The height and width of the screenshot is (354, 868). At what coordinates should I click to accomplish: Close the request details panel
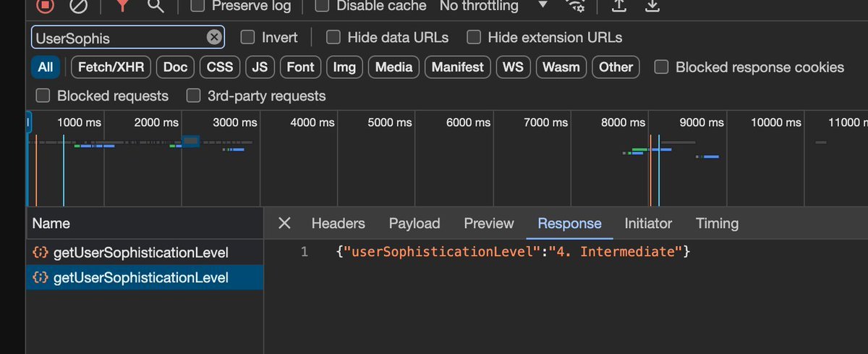pos(284,224)
